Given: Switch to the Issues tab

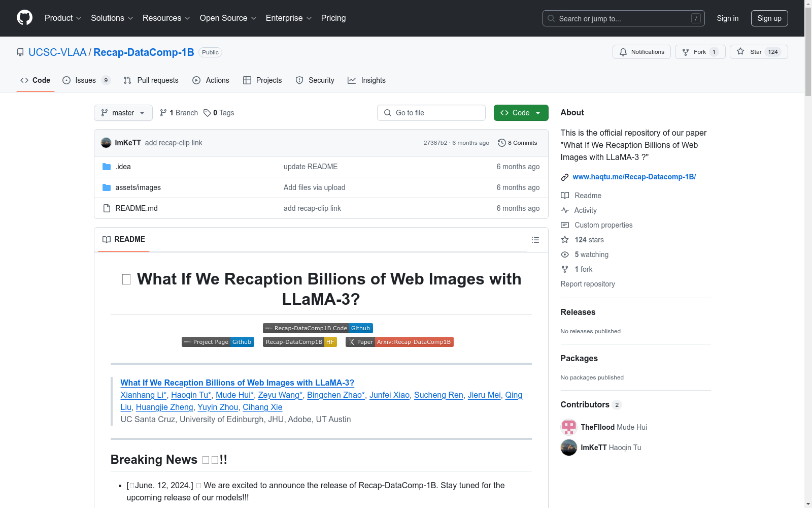Looking at the screenshot, I should click(x=86, y=80).
